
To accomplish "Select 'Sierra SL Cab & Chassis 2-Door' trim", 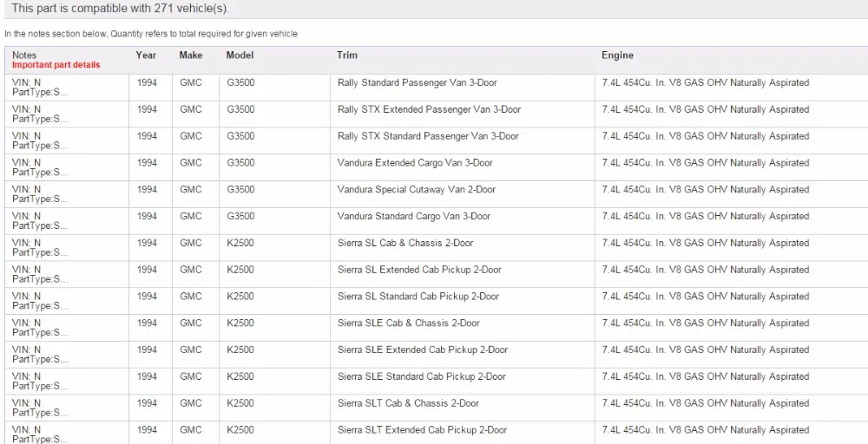I will pos(405,243).
